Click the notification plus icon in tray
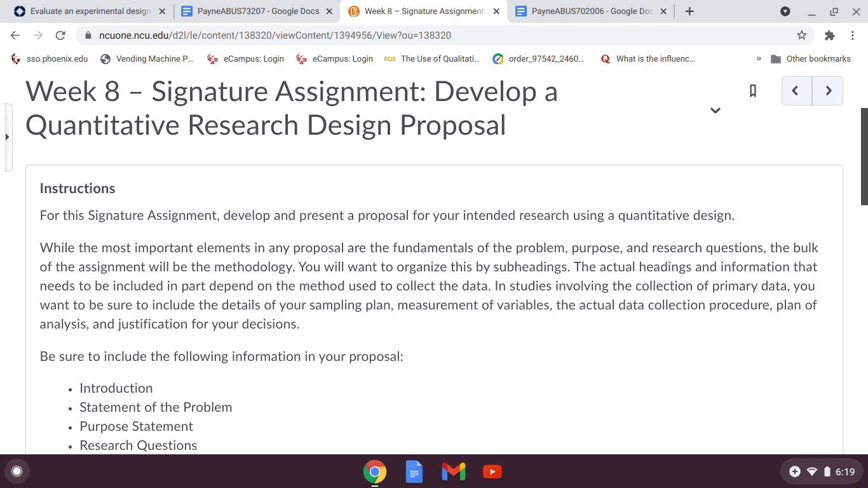 (x=795, y=471)
